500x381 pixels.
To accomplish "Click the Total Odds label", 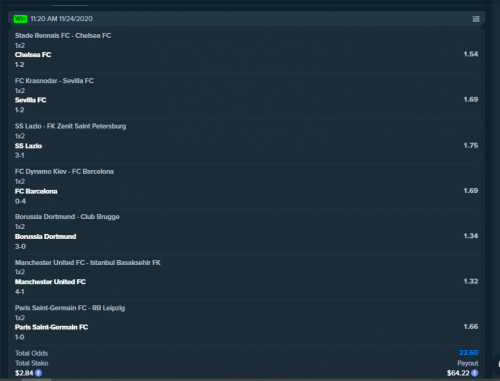I will 32,353.
